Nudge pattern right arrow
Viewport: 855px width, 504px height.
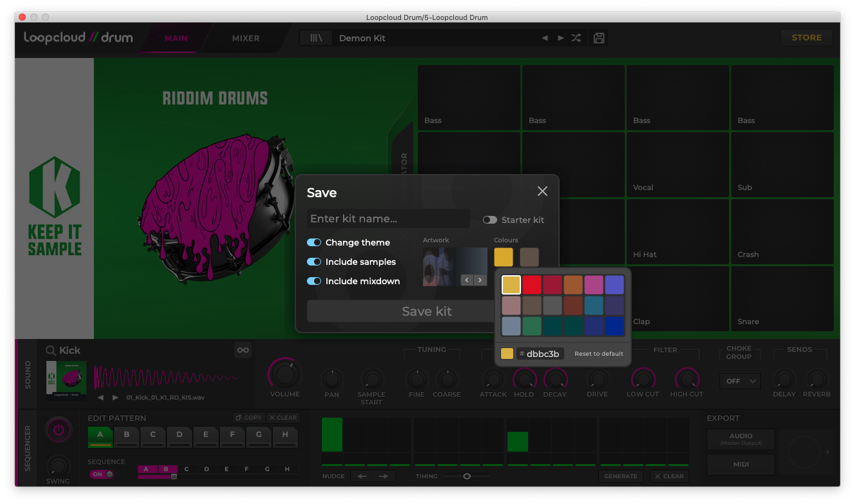[x=384, y=476]
